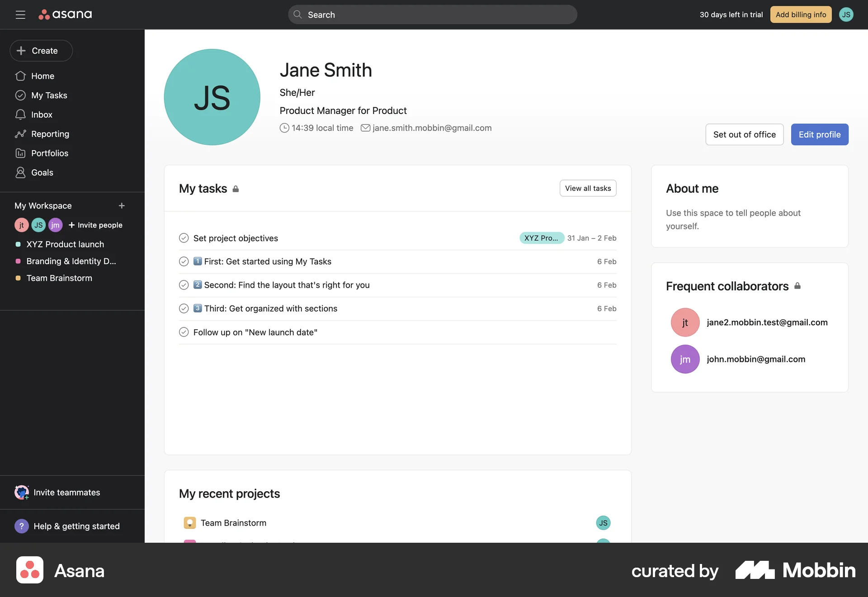This screenshot has height=597, width=868.
Task: Go to Home via the sidebar
Action: pyautogui.click(x=42, y=76)
